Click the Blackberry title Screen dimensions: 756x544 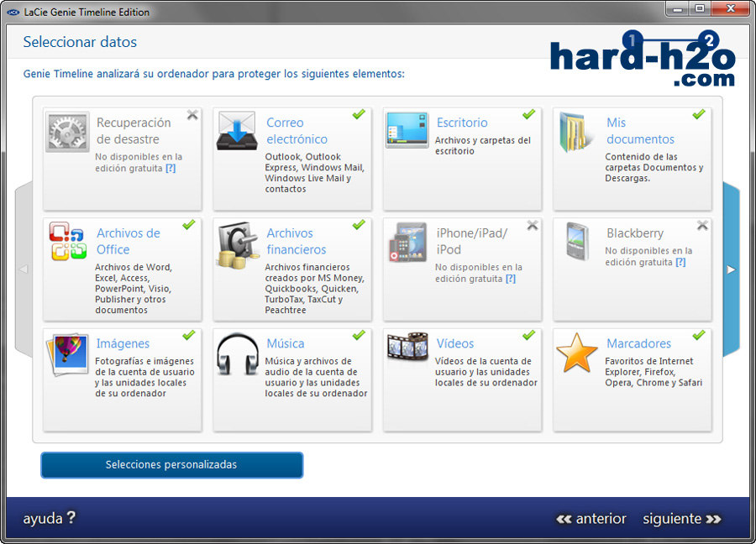click(x=635, y=233)
